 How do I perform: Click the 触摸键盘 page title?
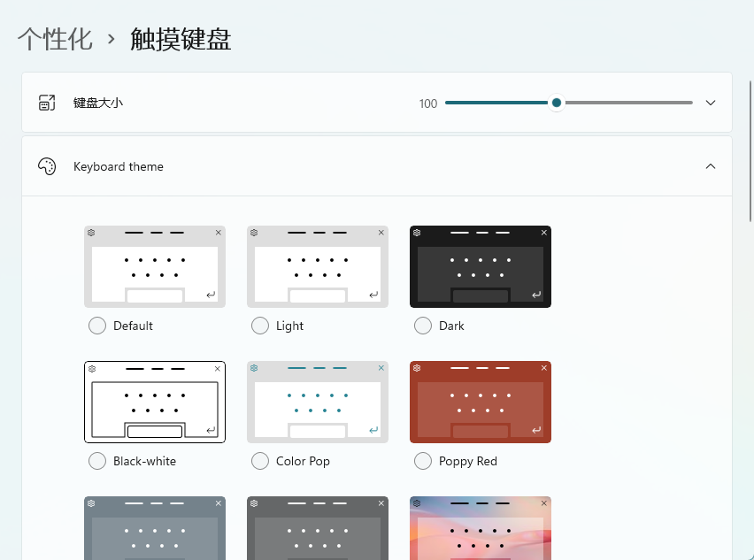[x=181, y=39]
